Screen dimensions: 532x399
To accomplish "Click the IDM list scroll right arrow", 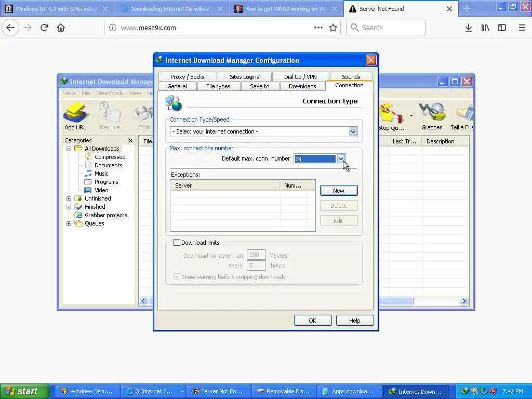I will click(464, 301).
